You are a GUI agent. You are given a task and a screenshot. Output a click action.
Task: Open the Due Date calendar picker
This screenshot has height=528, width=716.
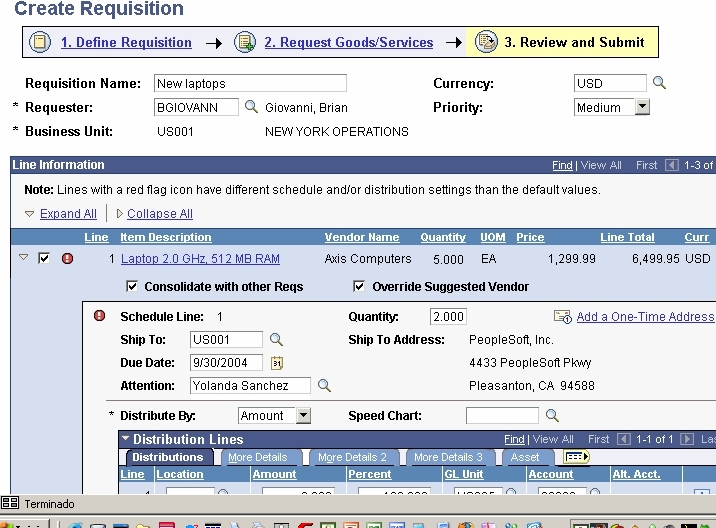coord(277,363)
